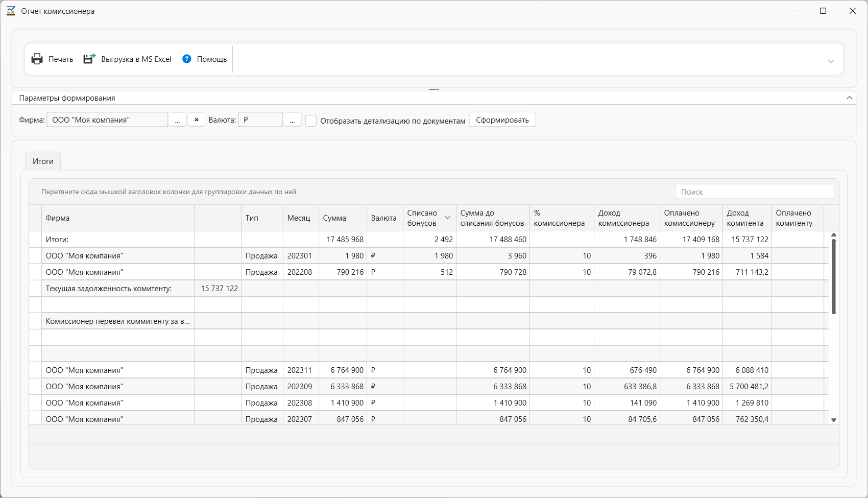Image resolution: width=868 pixels, height=498 pixels.
Task: Click the total sum cell 17 485 968
Action: point(343,240)
